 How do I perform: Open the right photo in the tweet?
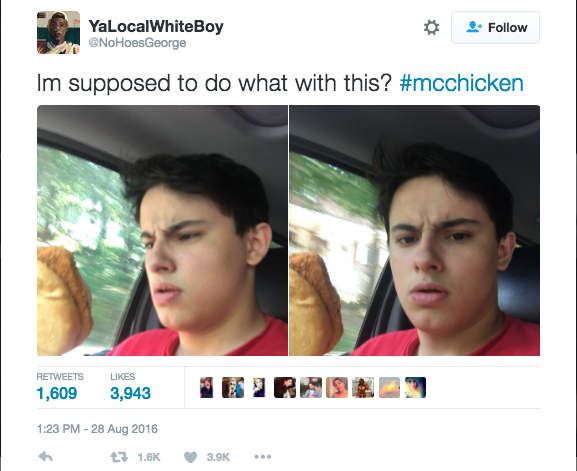414,230
